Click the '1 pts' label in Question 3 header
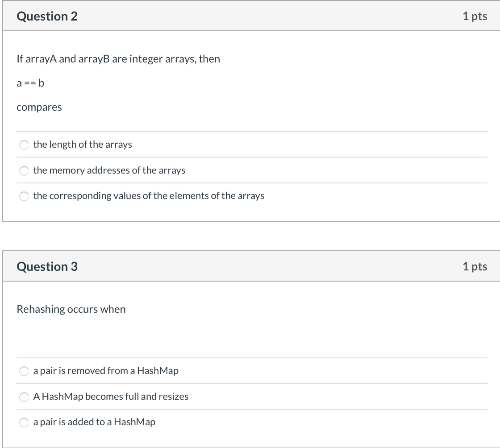The image size is (500, 448). tap(475, 266)
